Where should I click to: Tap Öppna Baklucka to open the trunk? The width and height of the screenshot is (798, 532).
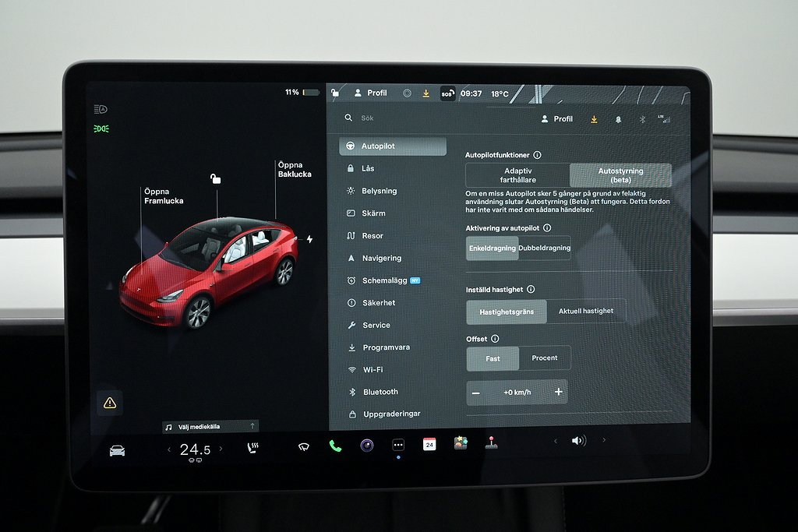tap(295, 169)
